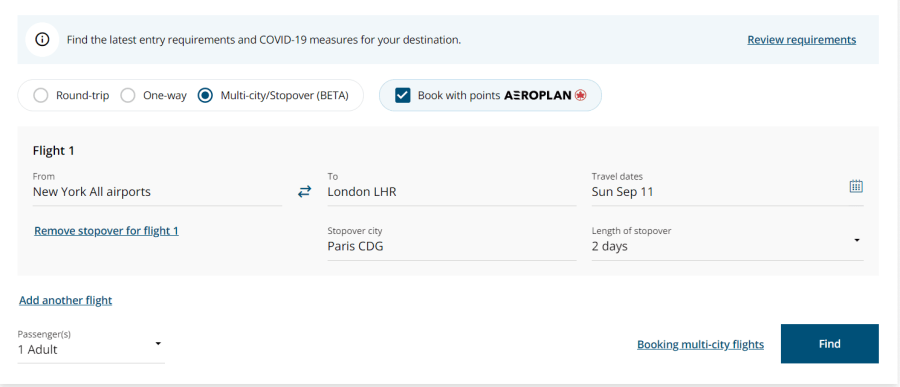
Task: Edit the From field with New York
Action: [x=157, y=188]
